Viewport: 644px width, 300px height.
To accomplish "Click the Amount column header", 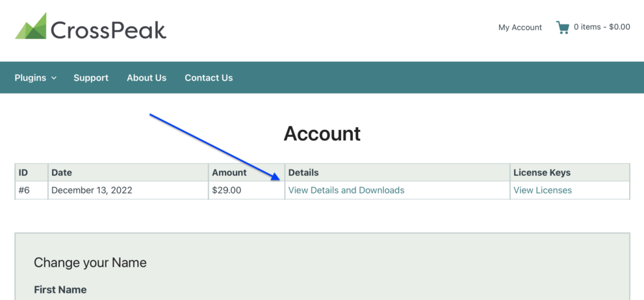I will (x=229, y=173).
